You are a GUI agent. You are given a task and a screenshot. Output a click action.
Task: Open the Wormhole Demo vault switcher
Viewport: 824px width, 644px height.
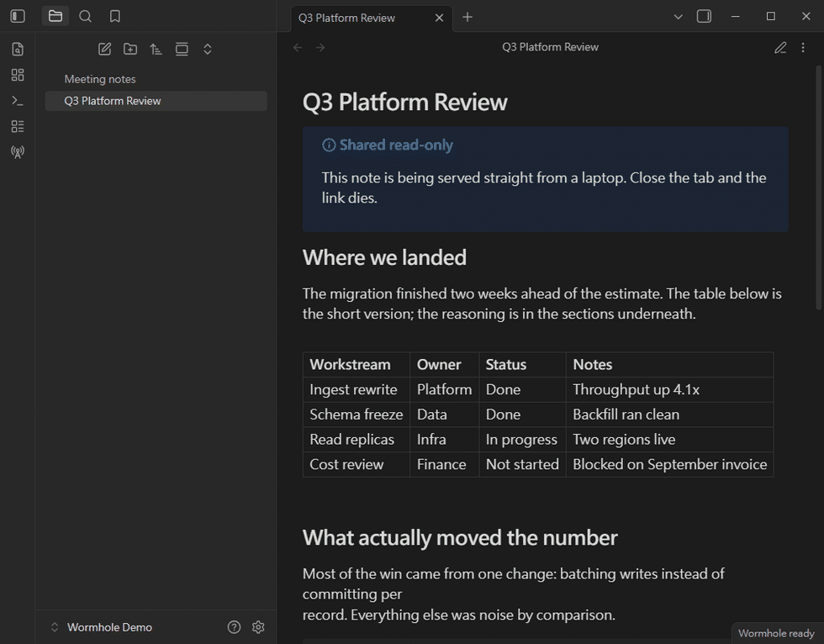tap(102, 627)
